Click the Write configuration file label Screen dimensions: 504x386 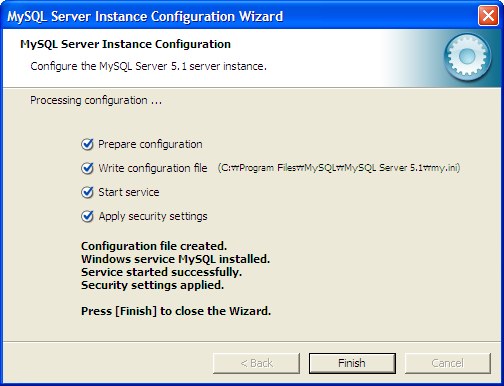(x=153, y=168)
